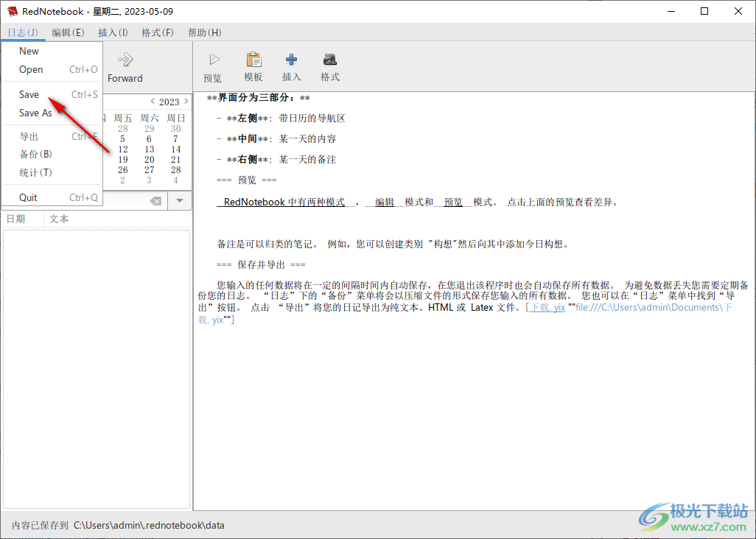This screenshot has width=756, height=539.
Task: Click the '=== 预览 ===' heading line
Action: coord(246,180)
